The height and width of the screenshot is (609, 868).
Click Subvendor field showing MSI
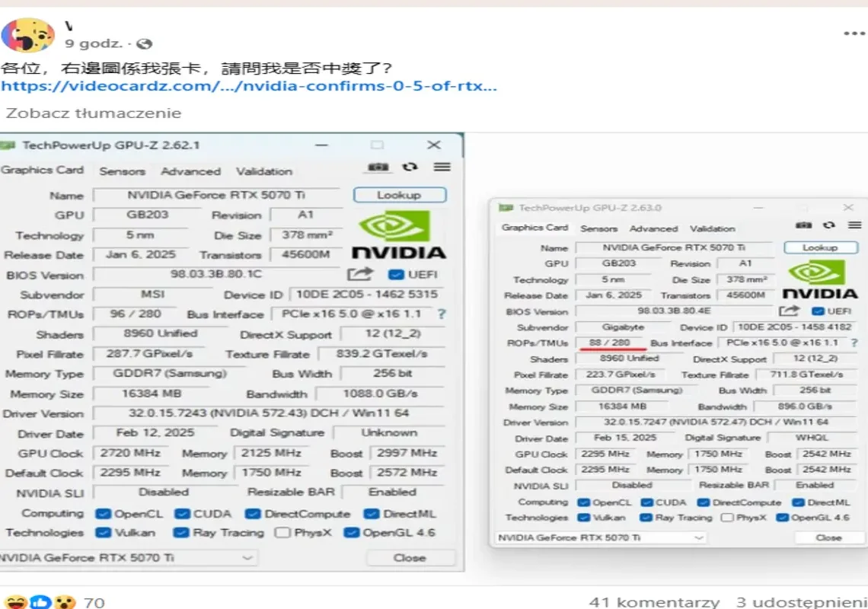[x=153, y=294]
